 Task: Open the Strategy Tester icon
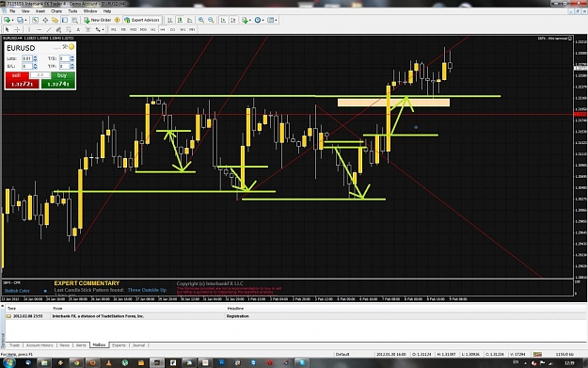(74, 20)
